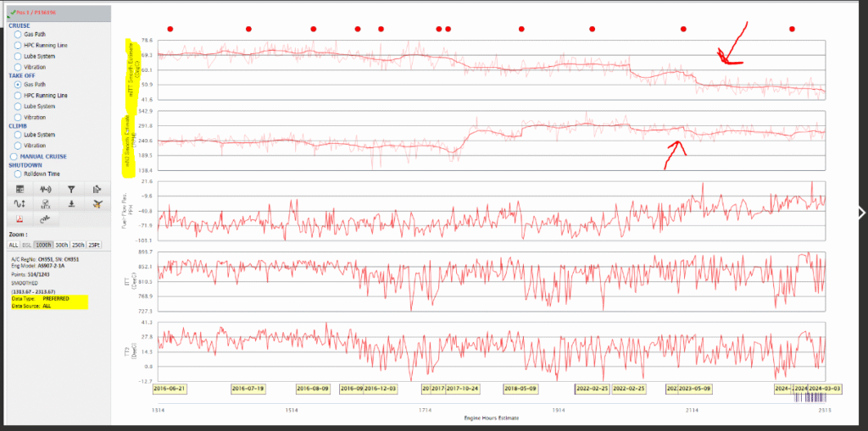This screenshot has width=868, height=431.
Task: Click the download arrow icon
Action: [x=72, y=204]
